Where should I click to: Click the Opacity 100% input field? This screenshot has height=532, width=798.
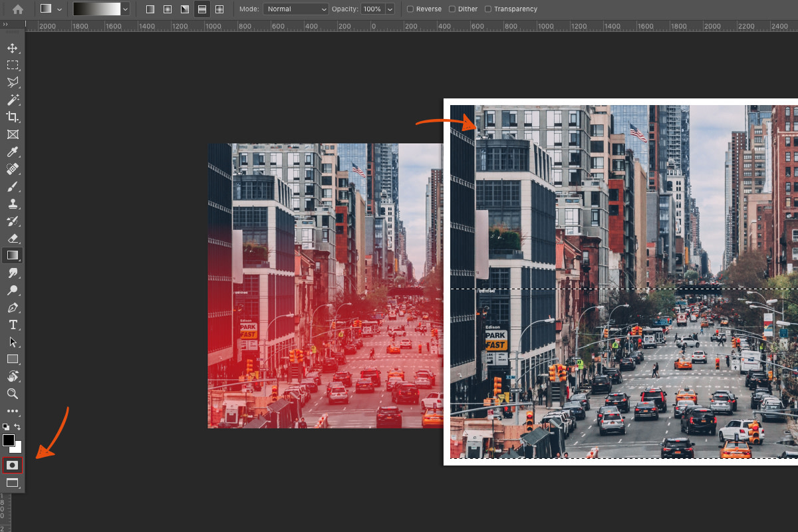[372, 9]
